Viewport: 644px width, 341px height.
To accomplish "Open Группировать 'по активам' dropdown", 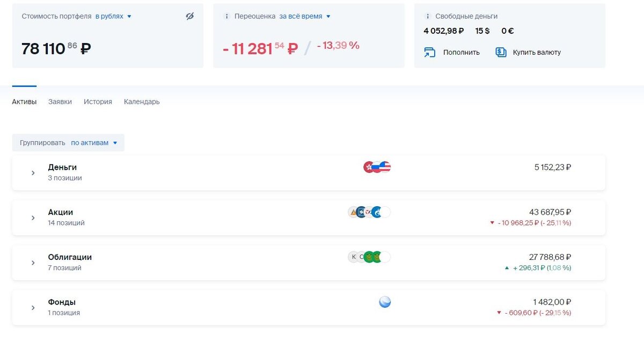I will point(94,143).
